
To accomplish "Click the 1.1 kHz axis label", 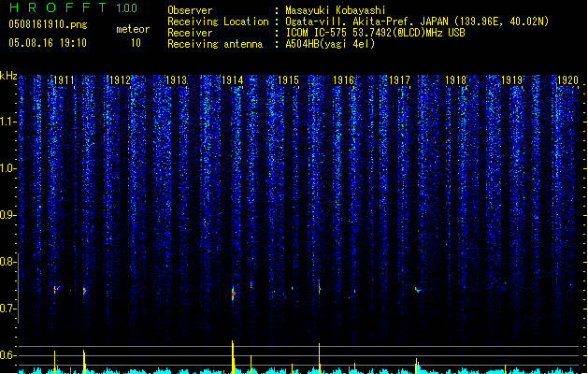I will click(8, 122).
